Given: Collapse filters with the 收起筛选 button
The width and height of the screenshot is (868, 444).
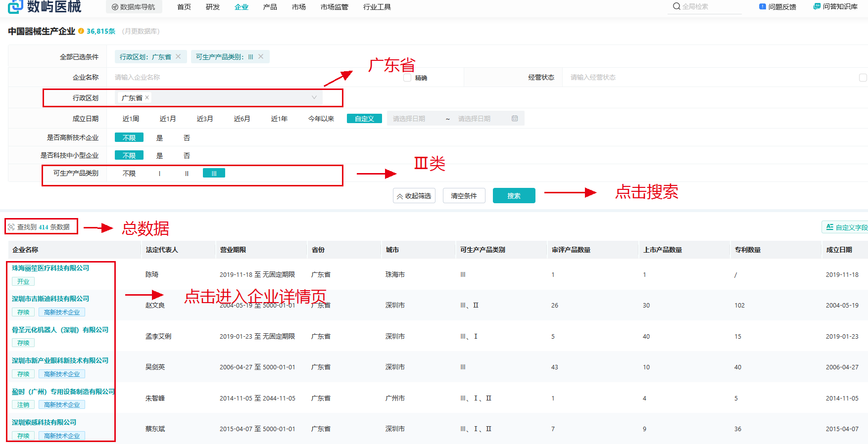Looking at the screenshot, I should (414, 196).
